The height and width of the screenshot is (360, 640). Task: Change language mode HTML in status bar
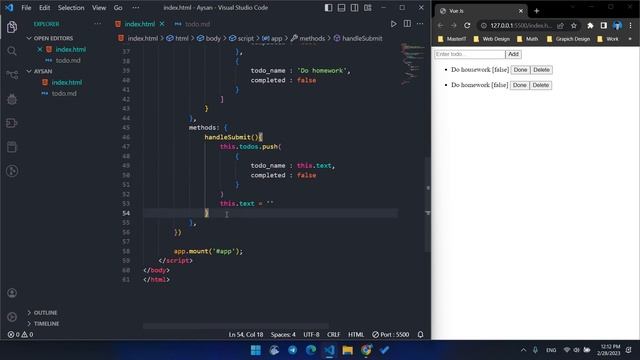(x=356, y=334)
